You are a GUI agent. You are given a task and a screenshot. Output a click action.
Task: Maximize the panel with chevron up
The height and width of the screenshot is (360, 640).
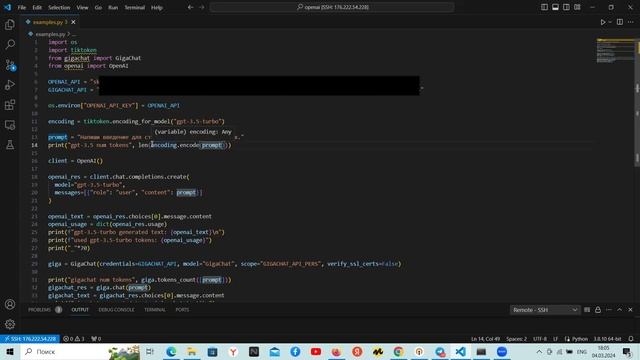(x=620, y=310)
